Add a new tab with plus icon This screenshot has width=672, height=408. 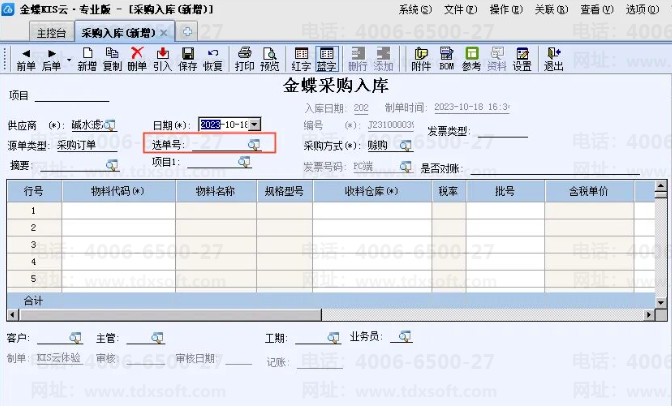pyautogui.click(x=187, y=32)
